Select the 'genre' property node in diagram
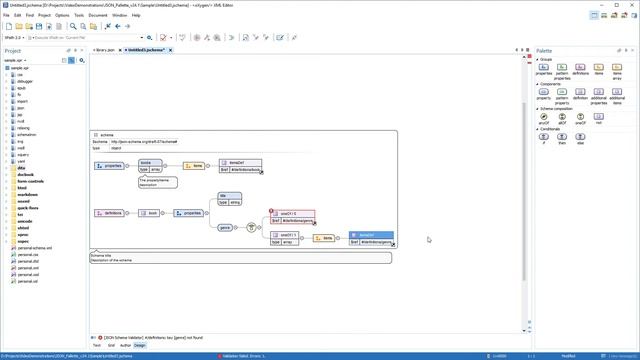This screenshot has width=640, height=360. [225, 228]
